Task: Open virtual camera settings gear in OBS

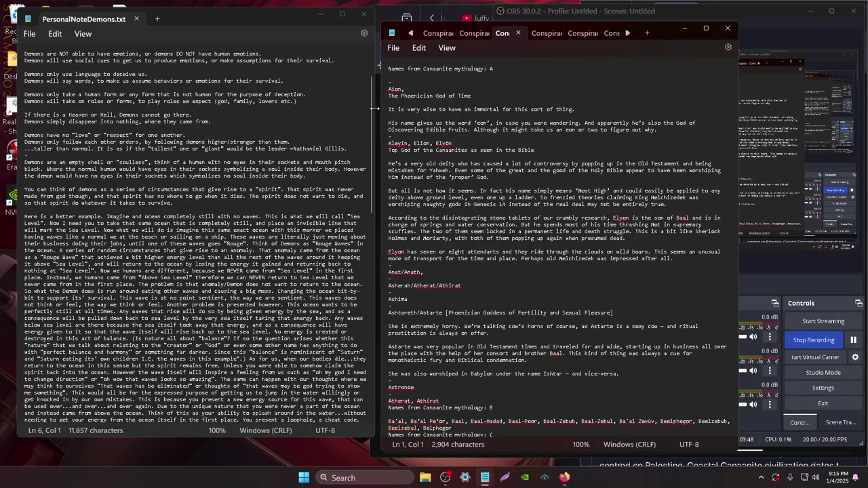Action: (855, 357)
